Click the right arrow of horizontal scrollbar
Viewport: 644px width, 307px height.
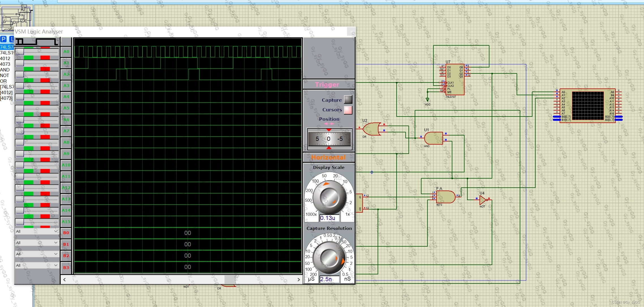point(298,280)
